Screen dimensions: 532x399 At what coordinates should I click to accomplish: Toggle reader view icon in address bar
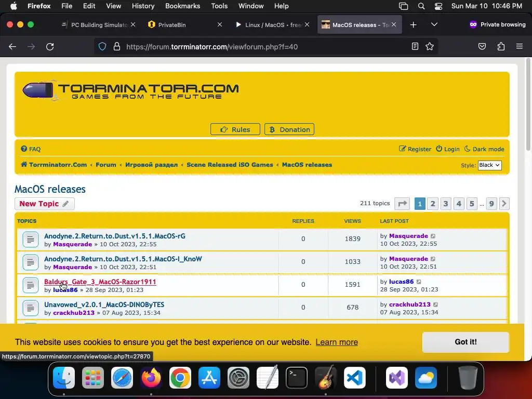coord(415,46)
